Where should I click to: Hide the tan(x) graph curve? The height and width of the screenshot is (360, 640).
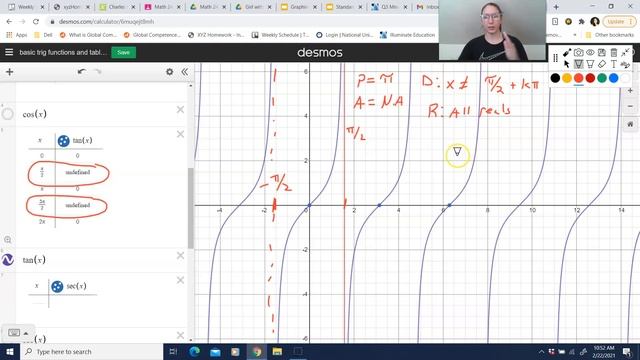point(8,260)
